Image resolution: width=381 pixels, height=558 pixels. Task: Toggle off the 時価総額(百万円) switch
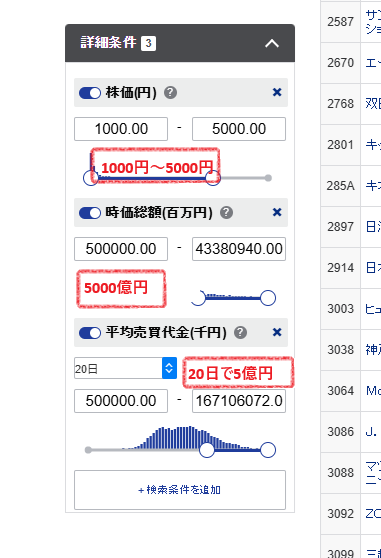tap(90, 213)
